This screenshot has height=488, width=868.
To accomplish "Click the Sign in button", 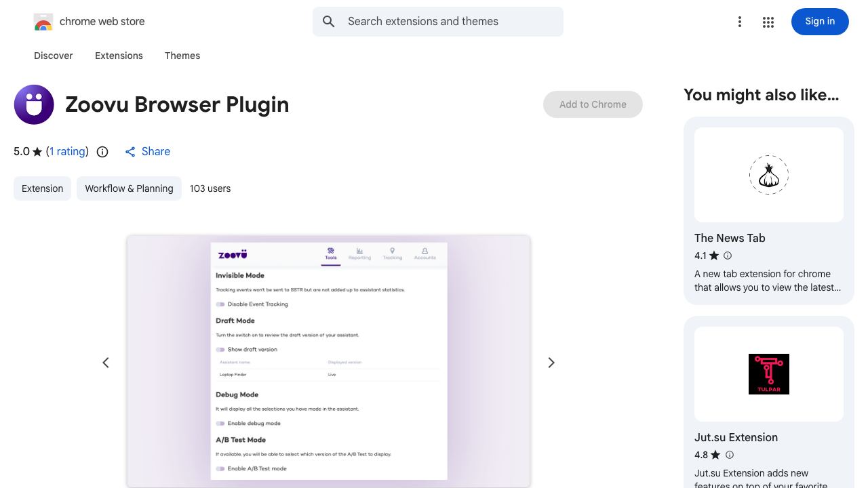I will click(x=820, y=22).
